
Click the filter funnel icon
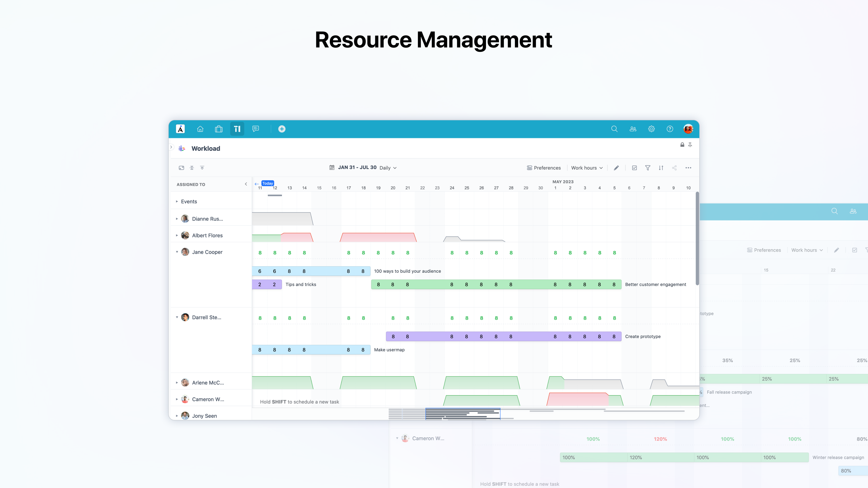point(648,168)
